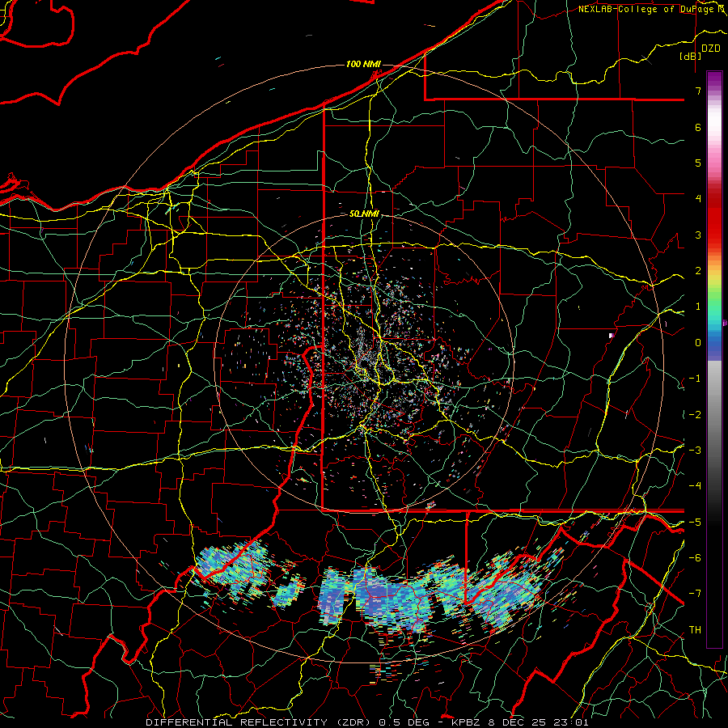728x728 pixels.
Task: Click the red band of the ZDR color bar
Action: (714, 218)
